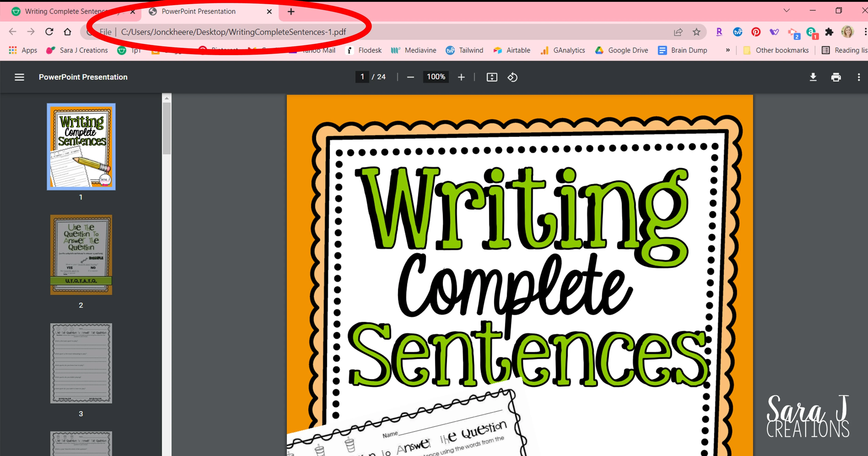Click the Pinterest extension icon
This screenshot has width=868, height=456.
point(756,32)
